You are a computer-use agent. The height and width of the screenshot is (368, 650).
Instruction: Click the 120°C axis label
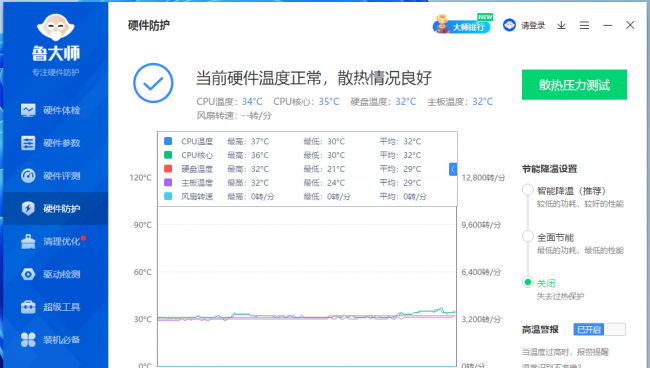pos(141,178)
